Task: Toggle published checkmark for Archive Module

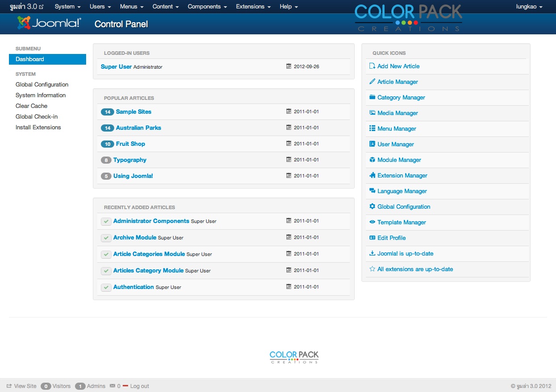Action: (106, 238)
